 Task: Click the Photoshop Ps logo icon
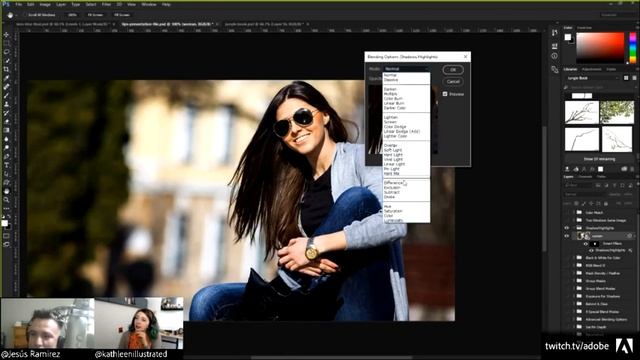(6, 4)
